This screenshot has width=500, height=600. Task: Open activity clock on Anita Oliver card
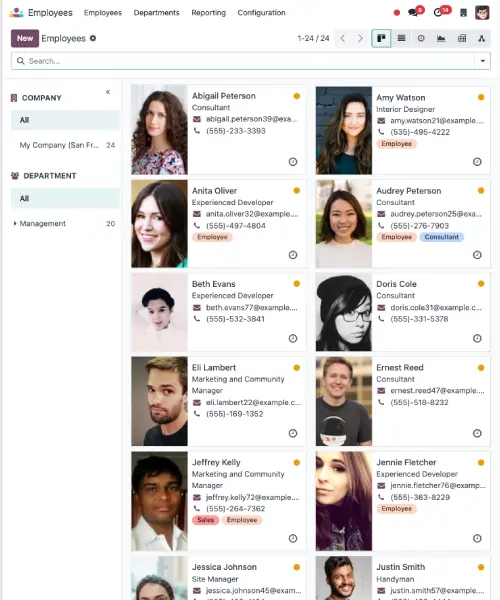pos(293,255)
